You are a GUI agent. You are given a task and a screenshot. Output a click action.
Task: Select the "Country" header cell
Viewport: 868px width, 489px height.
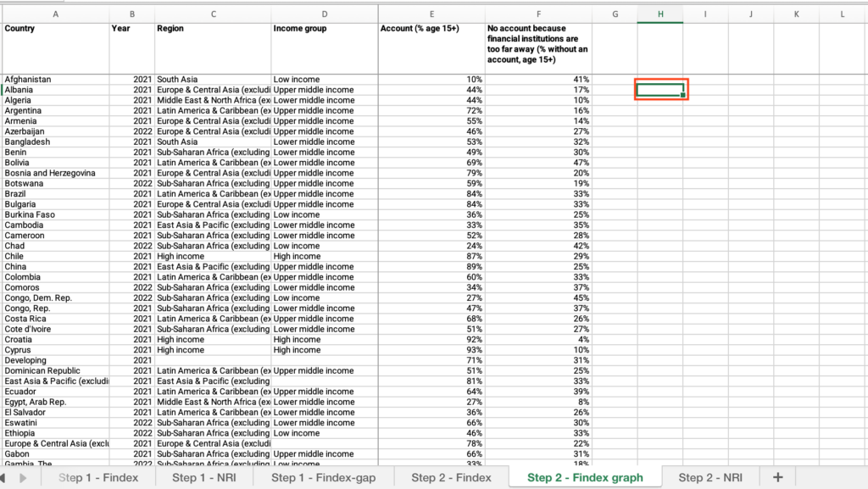[55, 48]
